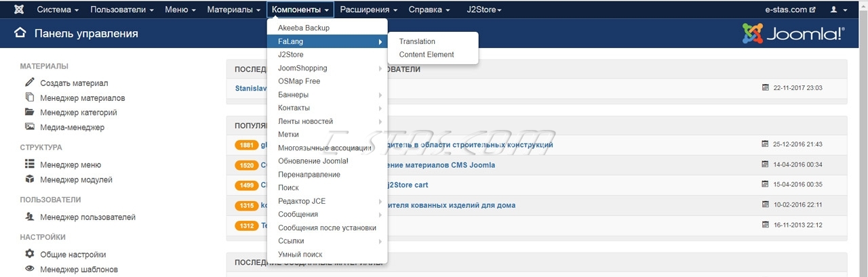Open Общие настройки link
The height and width of the screenshot is (277, 868).
pyautogui.click(x=73, y=255)
